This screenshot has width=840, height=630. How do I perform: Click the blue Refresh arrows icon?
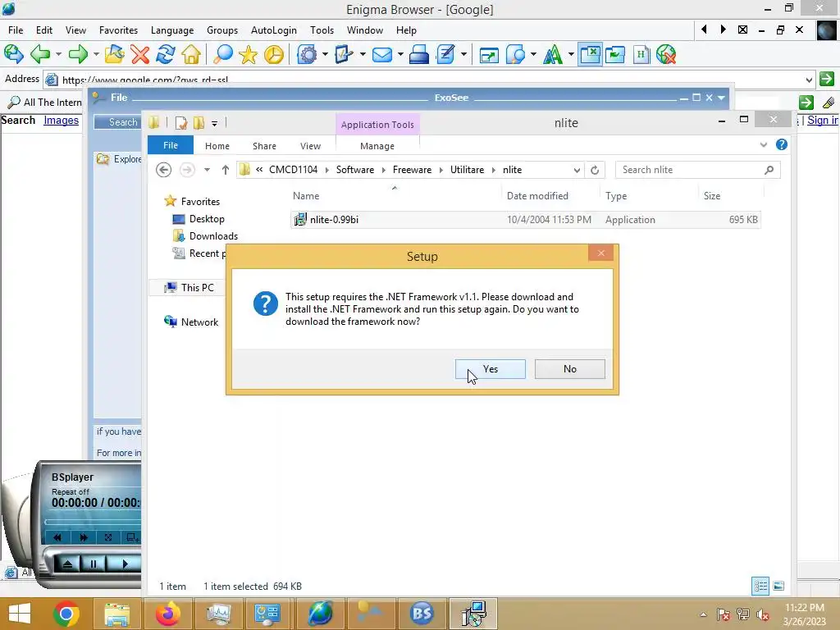[166, 54]
